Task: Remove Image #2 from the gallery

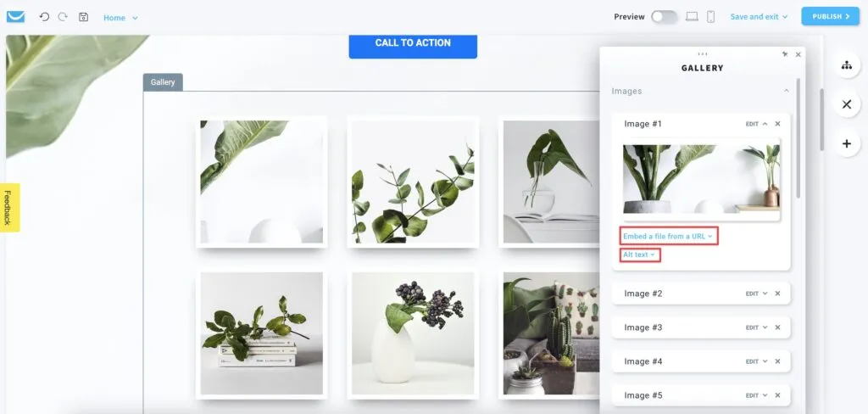Action: tap(777, 294)
